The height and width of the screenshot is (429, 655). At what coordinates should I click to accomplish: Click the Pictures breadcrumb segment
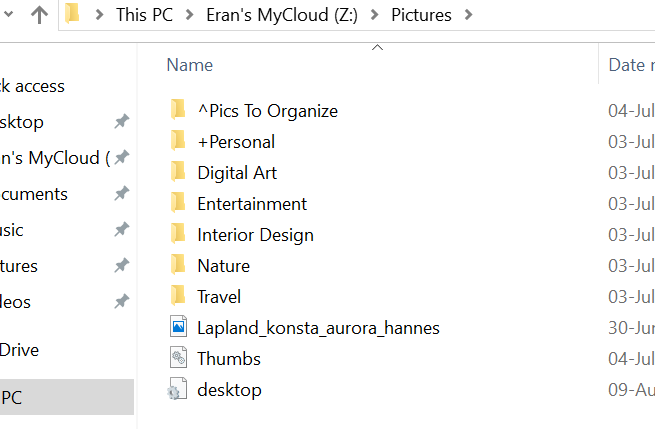pyautogui.click(x=421, y=15)
